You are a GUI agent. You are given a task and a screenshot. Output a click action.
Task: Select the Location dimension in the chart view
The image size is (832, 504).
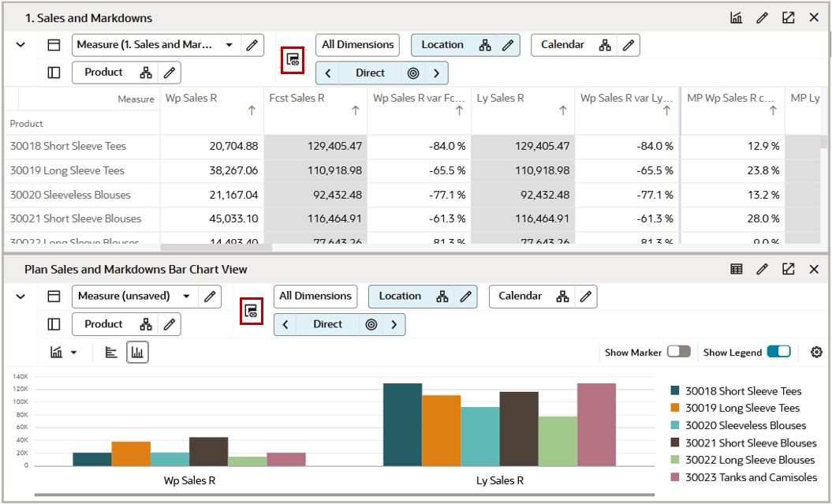click(400, 296)
